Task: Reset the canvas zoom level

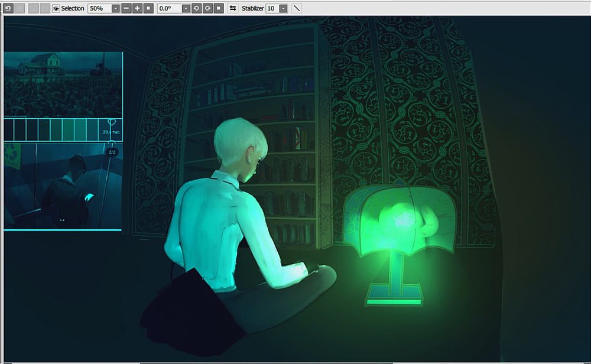Action: tap(148, 8)
